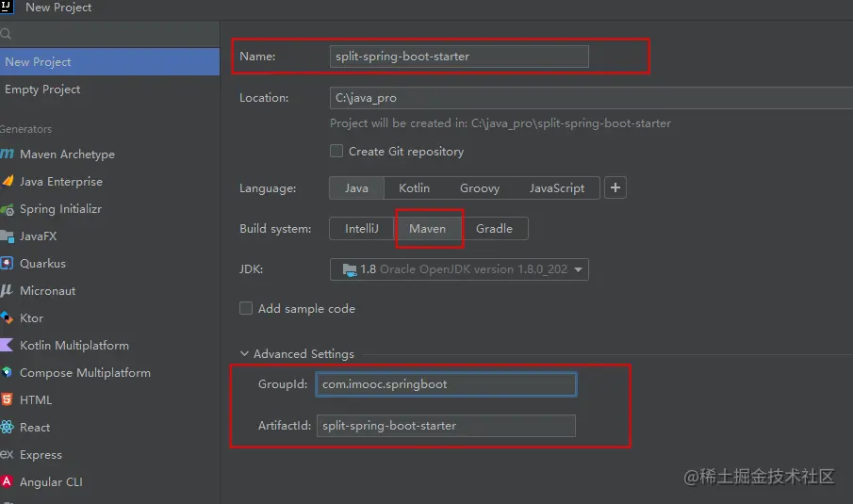Select Maven as the build system
The width and height of the screenshot is (853, 504).
[427, 228]
